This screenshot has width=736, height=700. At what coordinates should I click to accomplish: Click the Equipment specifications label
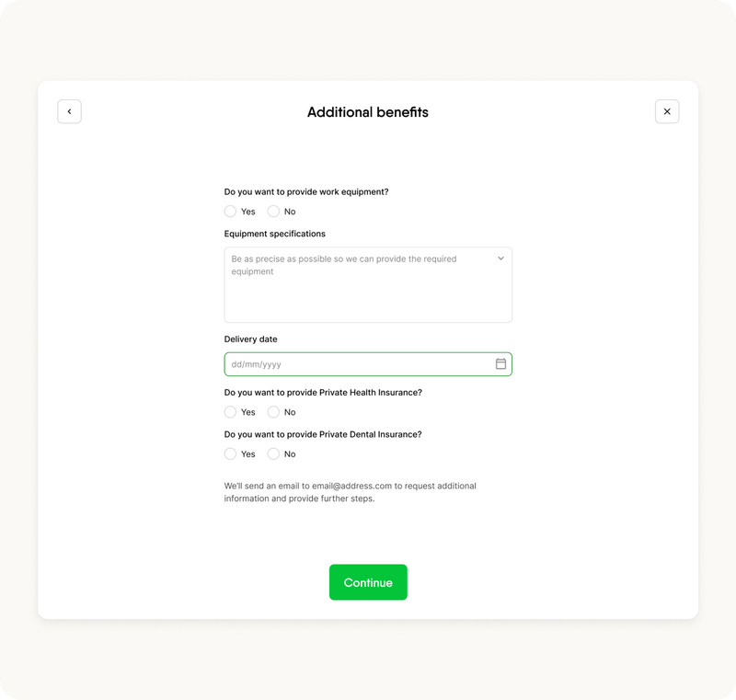pyautogui.click(x=275, y=234)
